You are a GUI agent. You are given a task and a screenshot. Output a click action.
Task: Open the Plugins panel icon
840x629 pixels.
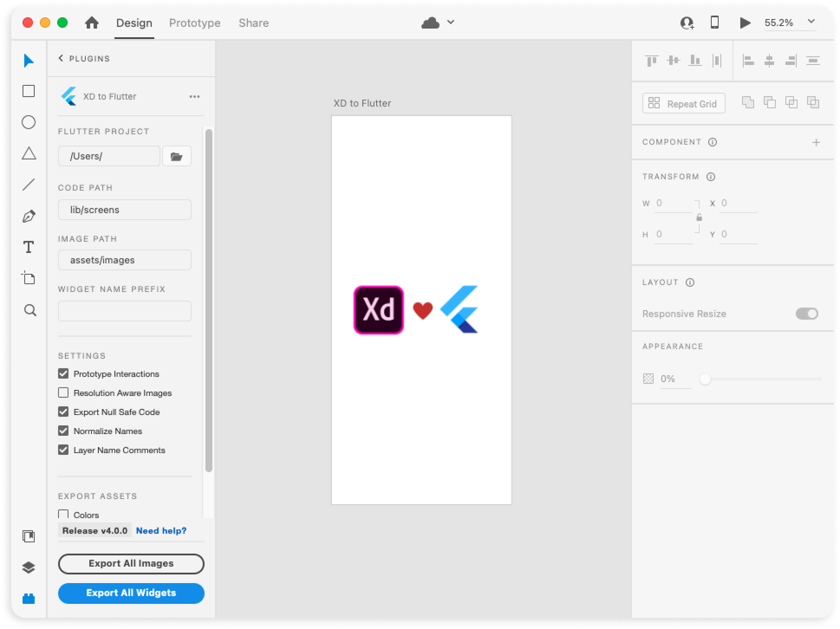click(x=29, y=599)
